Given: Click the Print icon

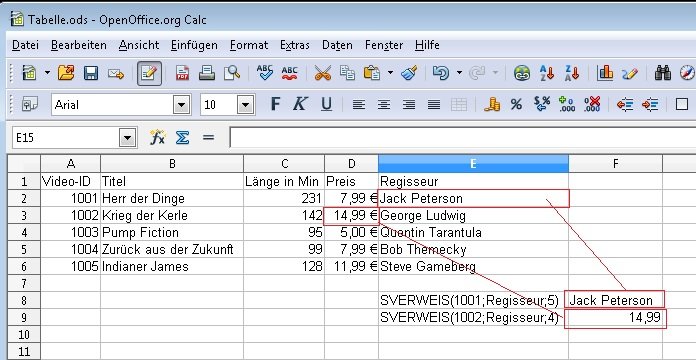Looking at the screenshot, I should coord(207,72).
